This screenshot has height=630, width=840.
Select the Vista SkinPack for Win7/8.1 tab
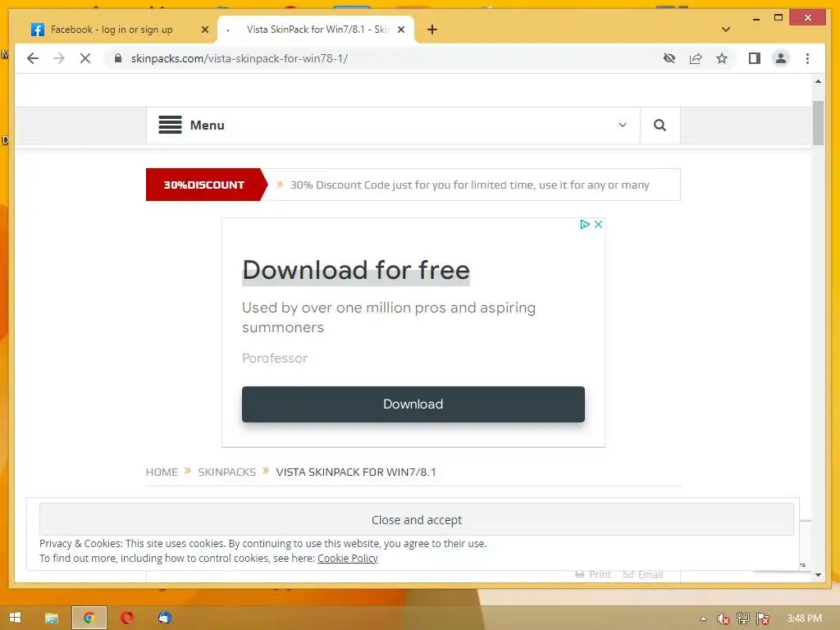click(316, 30)
